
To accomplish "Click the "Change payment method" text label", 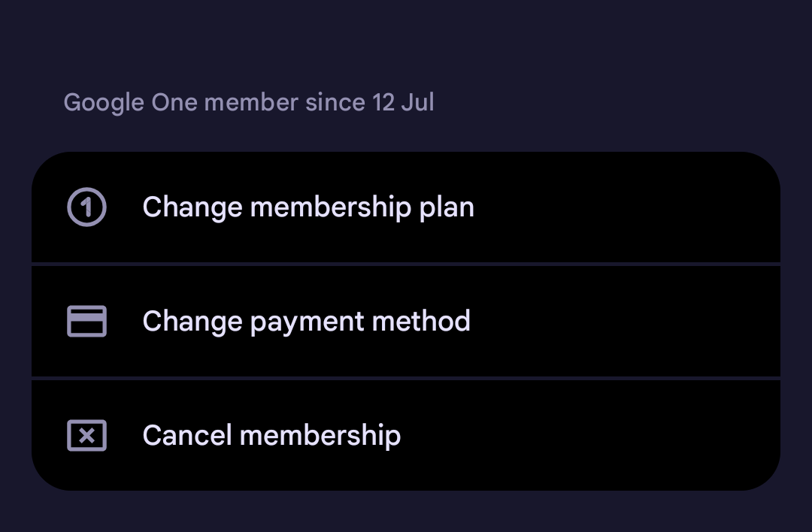I will 306,322.
